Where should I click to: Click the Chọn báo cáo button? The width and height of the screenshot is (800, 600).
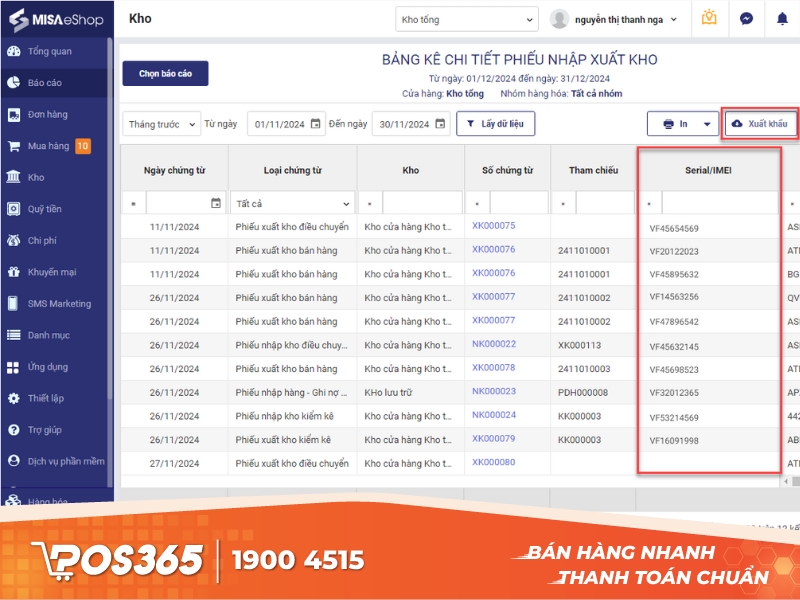pos(165,73)
